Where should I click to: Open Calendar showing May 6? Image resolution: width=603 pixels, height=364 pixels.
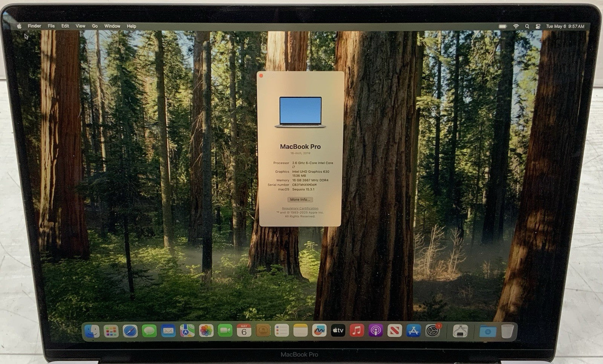244,331
